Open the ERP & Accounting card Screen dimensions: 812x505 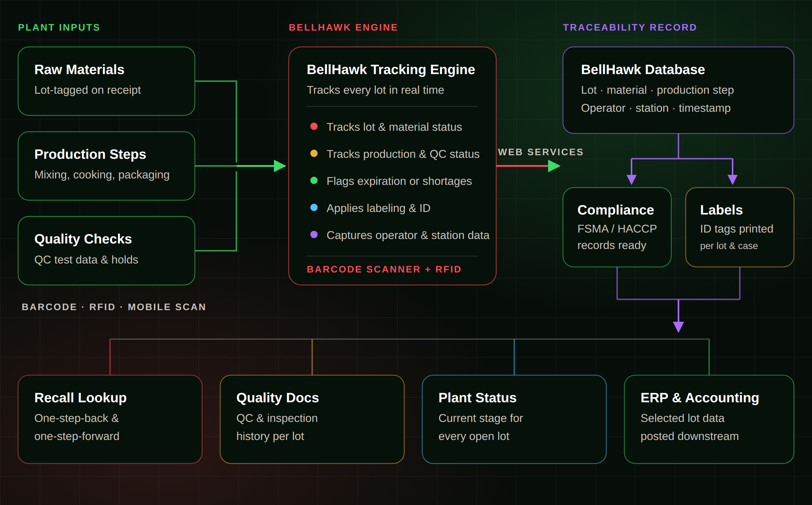pos(709,419)
